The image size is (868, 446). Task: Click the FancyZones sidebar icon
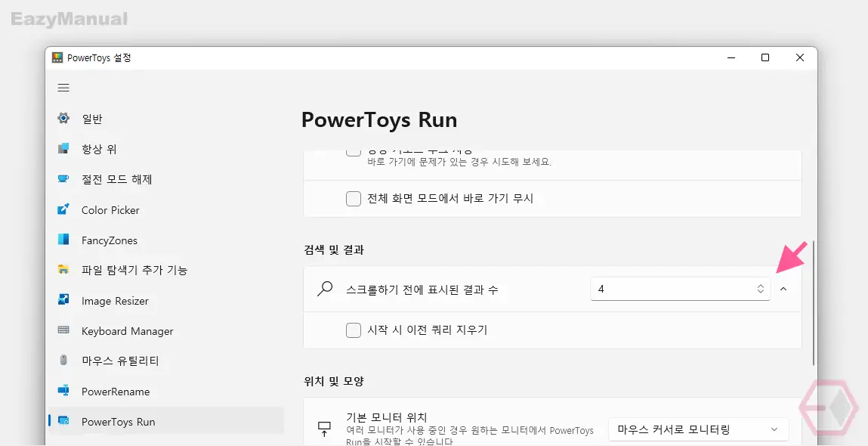click(63, 240)
